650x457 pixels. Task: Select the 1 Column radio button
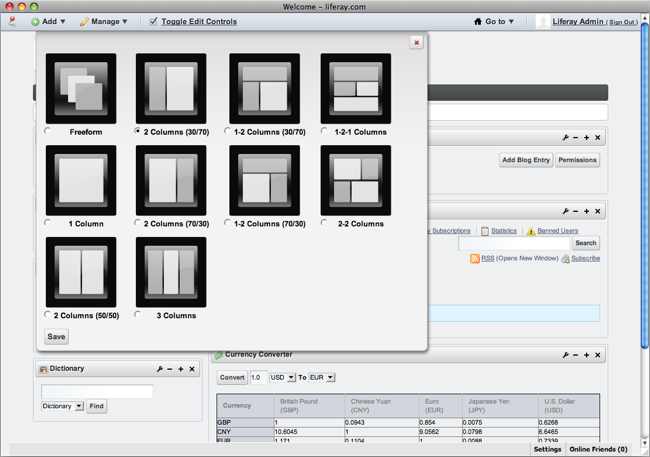tap(48, 223)
